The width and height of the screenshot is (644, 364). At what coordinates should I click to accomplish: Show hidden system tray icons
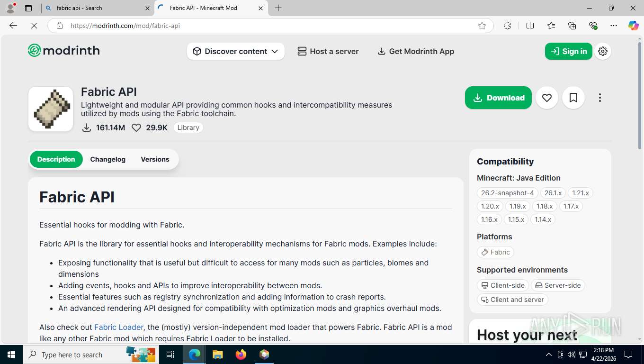(549, 355)
